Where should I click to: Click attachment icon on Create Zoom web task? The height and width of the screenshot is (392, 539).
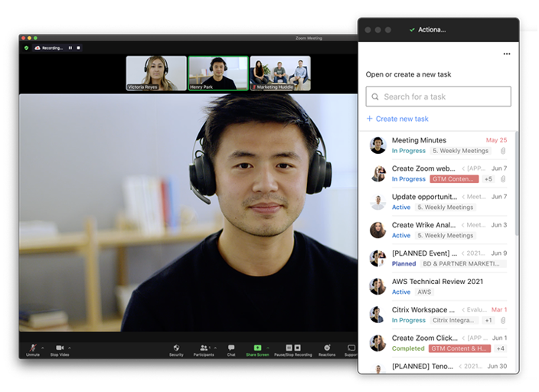tap(503, 179)
